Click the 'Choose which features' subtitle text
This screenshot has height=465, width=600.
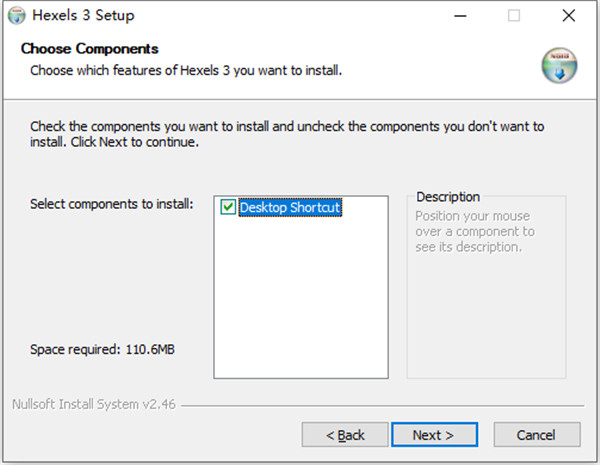(x=186, y=70)
